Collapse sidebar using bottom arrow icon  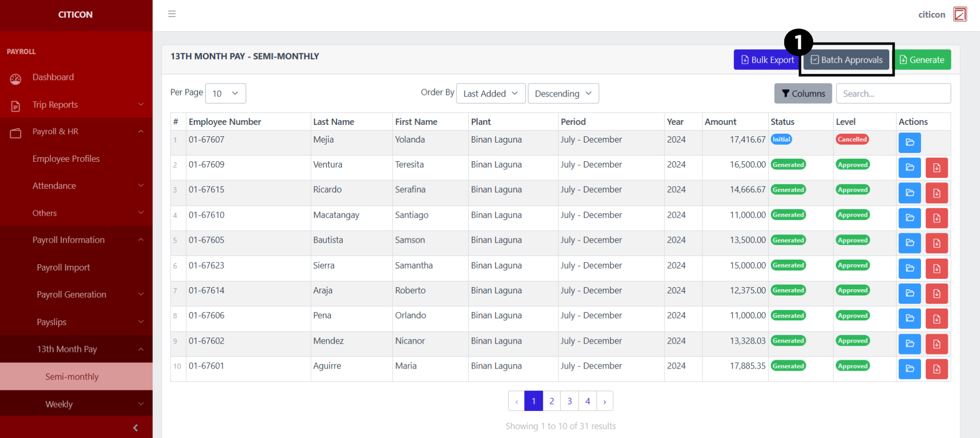135,428
